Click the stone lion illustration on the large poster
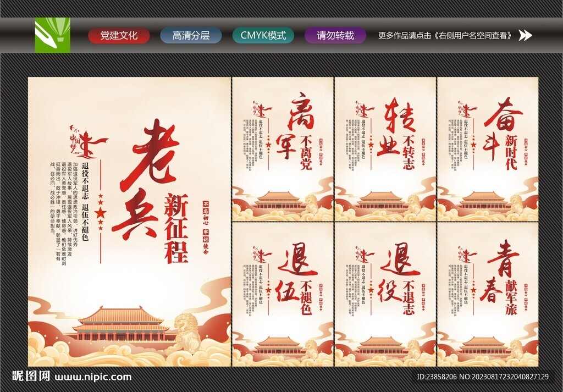The height and width of the screenshot is (392, 563). pyautogui.click(x=187, y=332)
